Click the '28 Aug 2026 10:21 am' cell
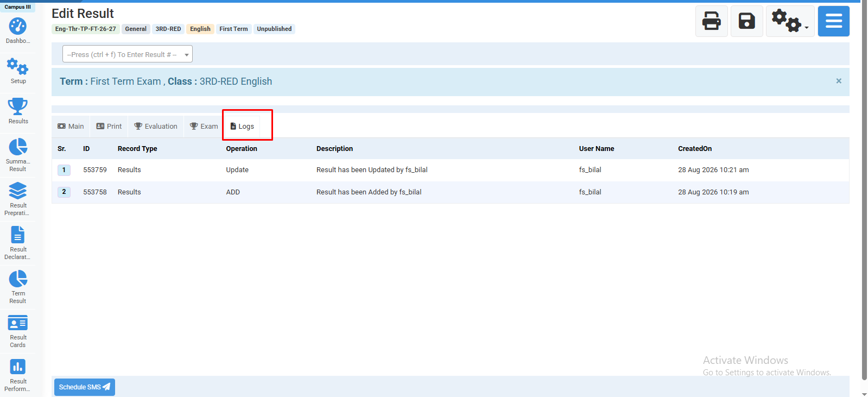The width and height of the screenshot is (868, 397). click(x=713, y=170)
